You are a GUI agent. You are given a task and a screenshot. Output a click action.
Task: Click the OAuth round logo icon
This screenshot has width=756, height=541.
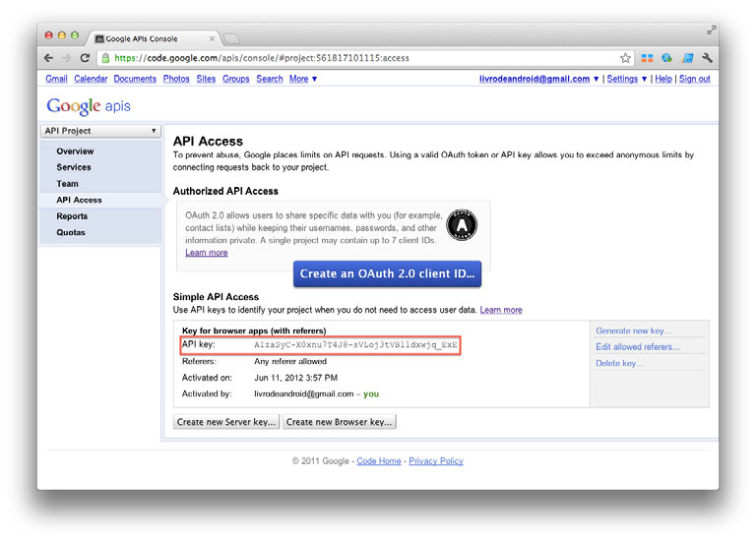tap(462, 225)
